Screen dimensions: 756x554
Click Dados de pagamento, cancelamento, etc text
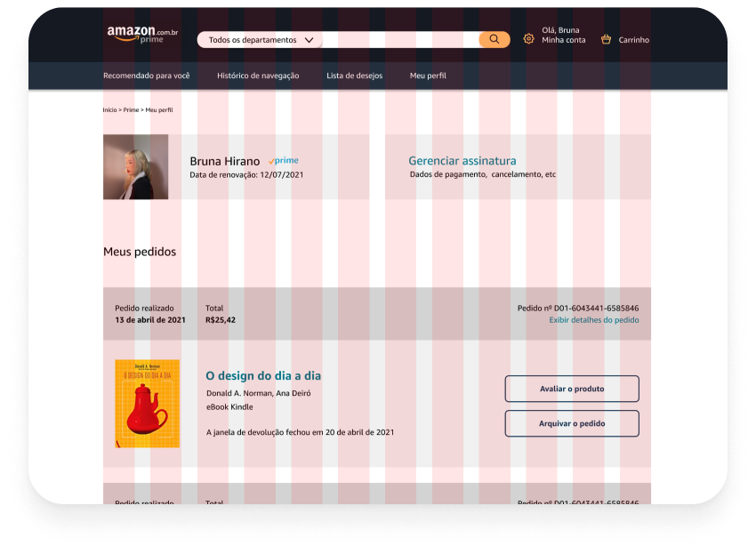pos(483,174)
